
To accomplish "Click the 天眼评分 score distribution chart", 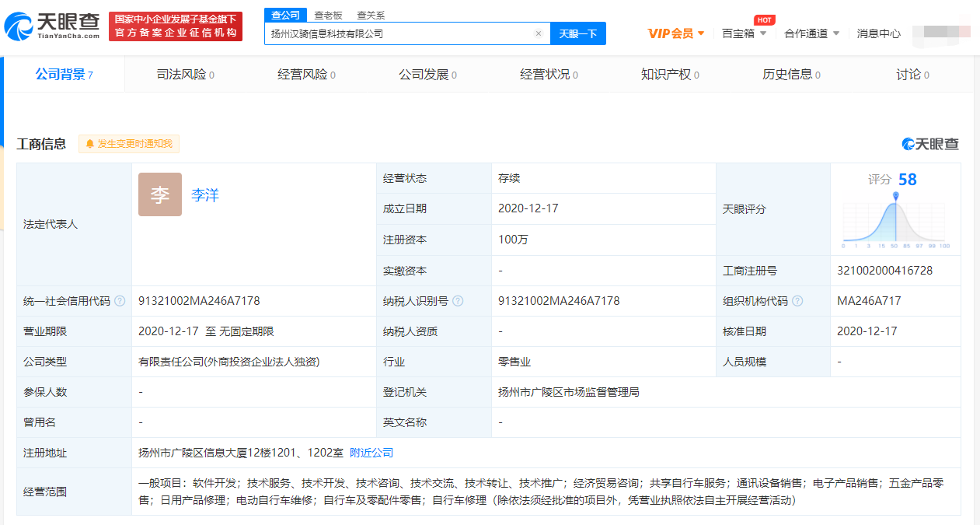I will (x=895, y=221).
